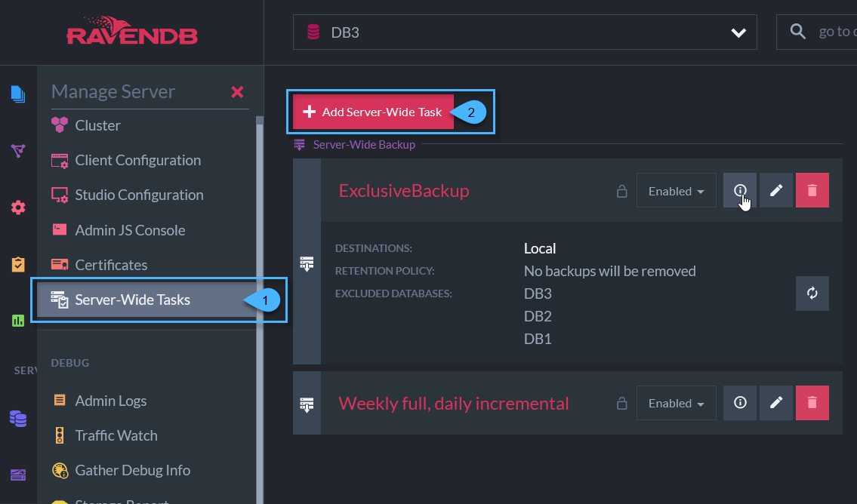Delete ExclusiveBackup with trash icon
This screenshot has width=857, height=504.
[812, 190]
